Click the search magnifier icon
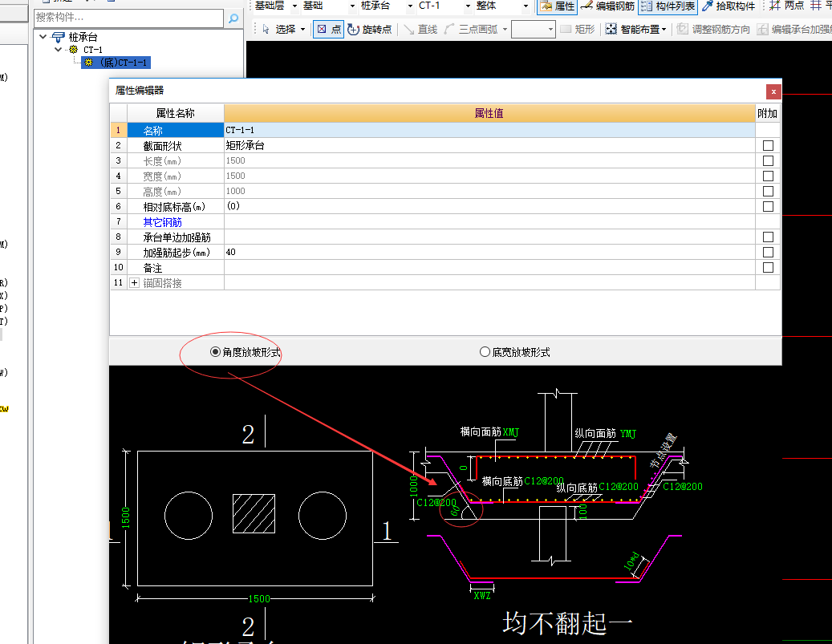 tap(233, 18)
